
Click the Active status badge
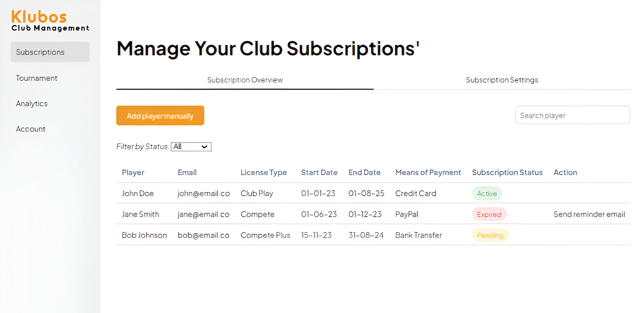487,193
